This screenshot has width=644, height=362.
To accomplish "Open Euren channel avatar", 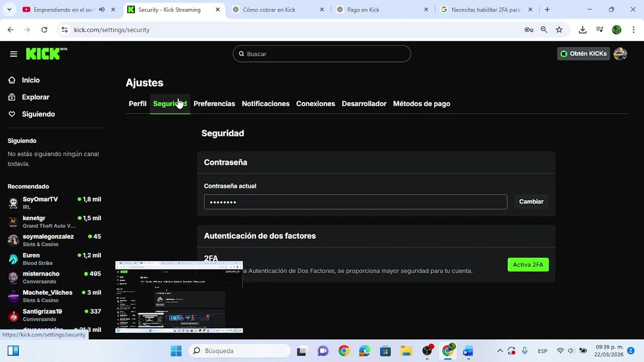I will (14, 259).
